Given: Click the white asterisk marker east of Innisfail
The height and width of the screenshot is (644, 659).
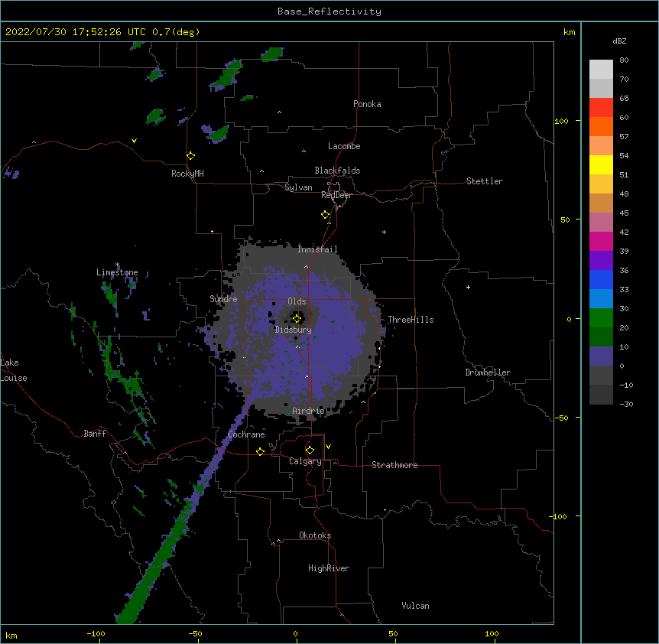Looking at the screenshot, I should [384, 232].
